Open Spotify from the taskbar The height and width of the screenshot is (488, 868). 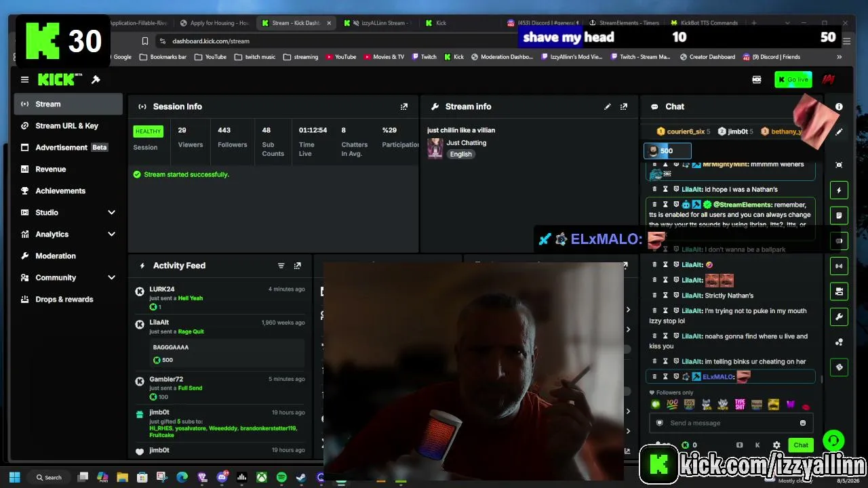coord(281,477)
